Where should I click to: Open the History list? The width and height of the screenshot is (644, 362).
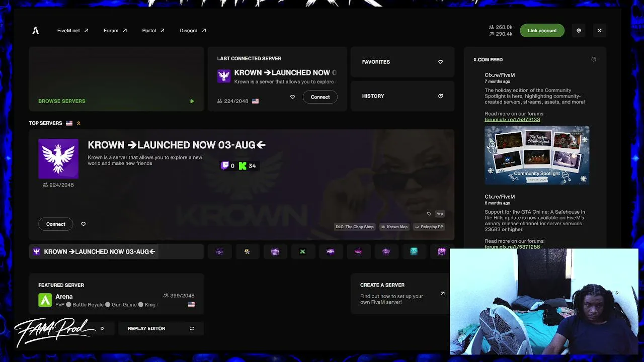point(403,96)
